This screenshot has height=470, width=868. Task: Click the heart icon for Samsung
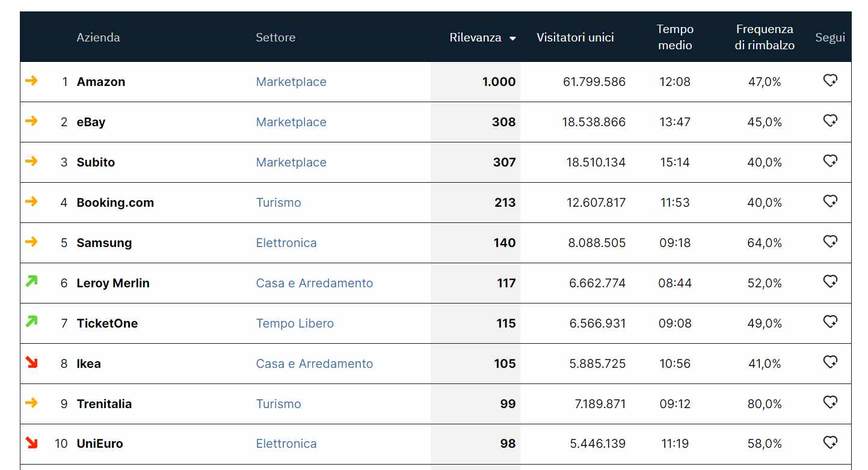830,242
